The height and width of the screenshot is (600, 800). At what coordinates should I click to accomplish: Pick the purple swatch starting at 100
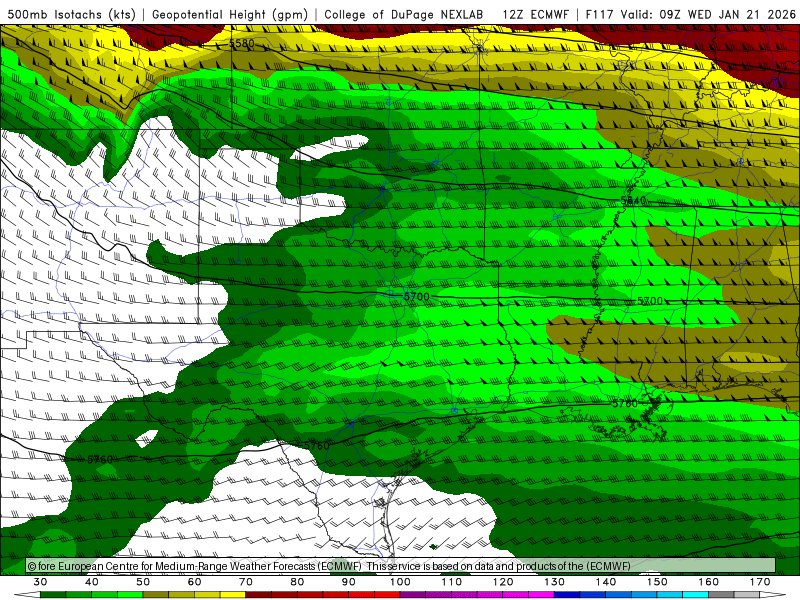413,595
